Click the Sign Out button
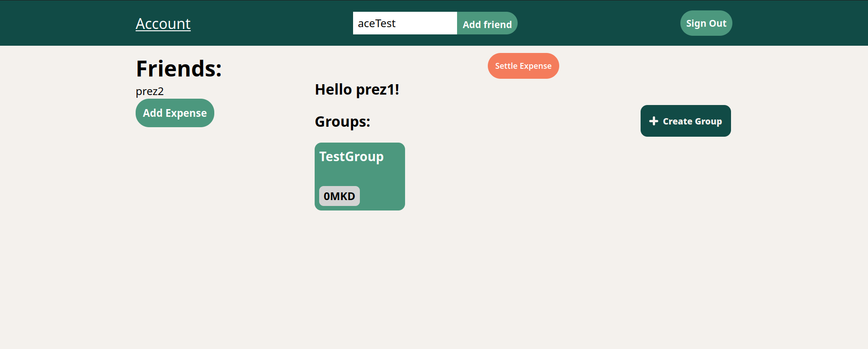The height and width of the screenshot is (349, 868). [706, 23]
